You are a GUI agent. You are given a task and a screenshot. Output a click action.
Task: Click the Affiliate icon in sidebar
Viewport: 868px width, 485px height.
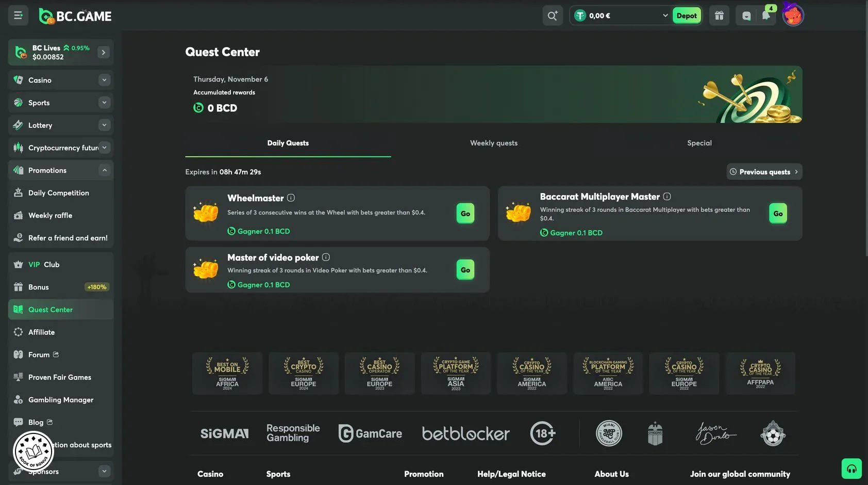click(18, 332)
